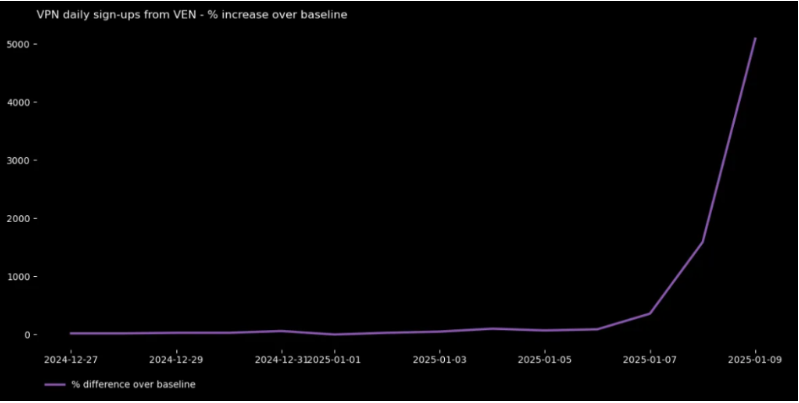Click the legend text '% difference over baseline'

click(134, 385)
